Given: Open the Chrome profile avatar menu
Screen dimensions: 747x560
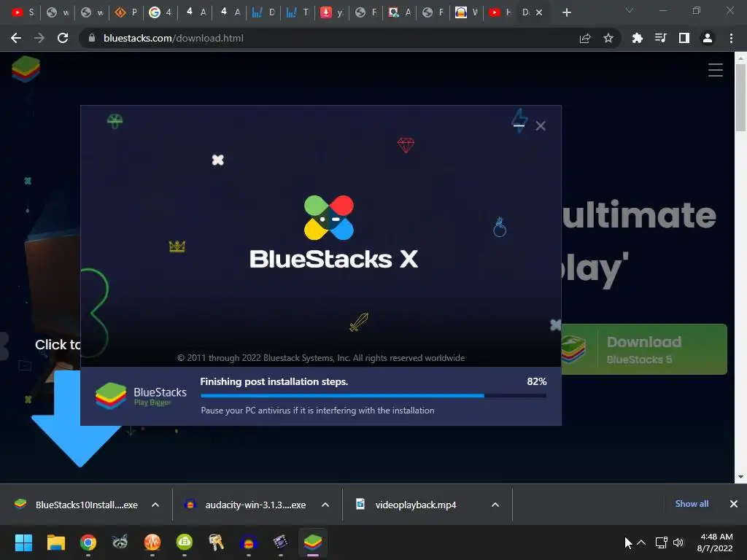Looking at the screenshot, I should [x=708, y=38].
